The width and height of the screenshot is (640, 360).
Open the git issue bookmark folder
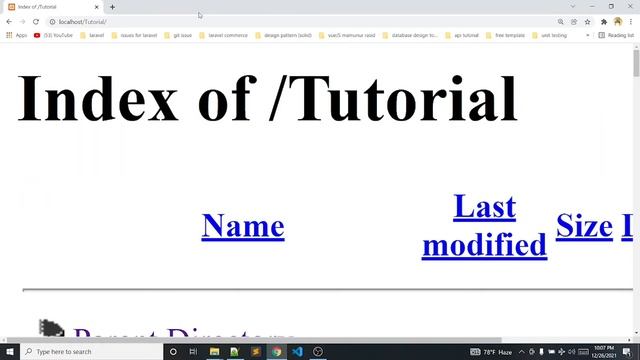(178, 36)
